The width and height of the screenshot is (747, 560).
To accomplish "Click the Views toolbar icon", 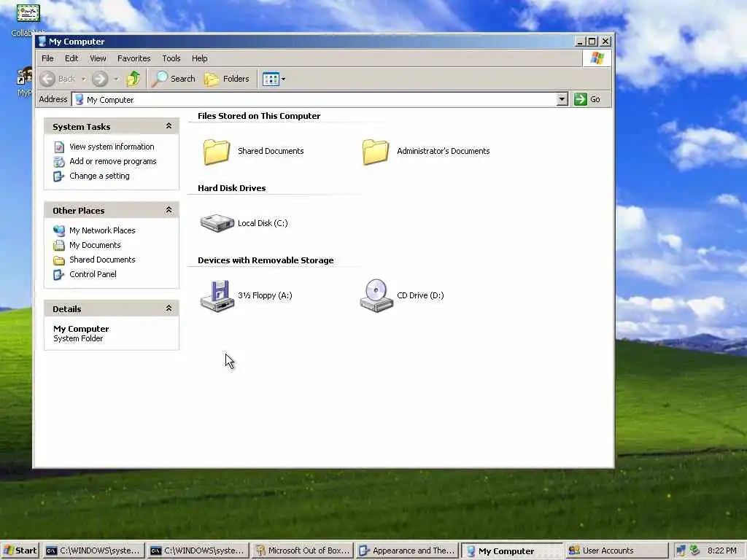I will [271, 79].
